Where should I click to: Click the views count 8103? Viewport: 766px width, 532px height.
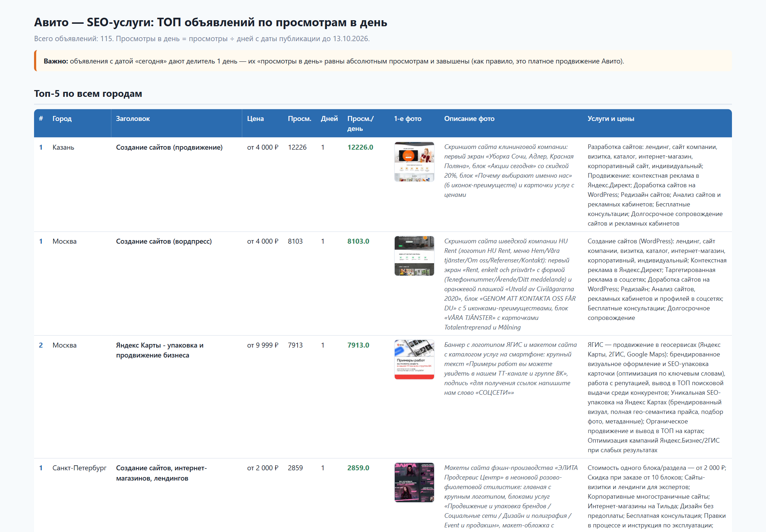point(295,241)
